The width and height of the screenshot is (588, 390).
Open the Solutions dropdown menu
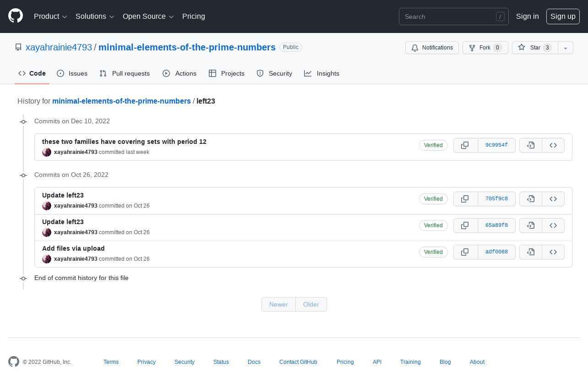click(x=95, y=16)
